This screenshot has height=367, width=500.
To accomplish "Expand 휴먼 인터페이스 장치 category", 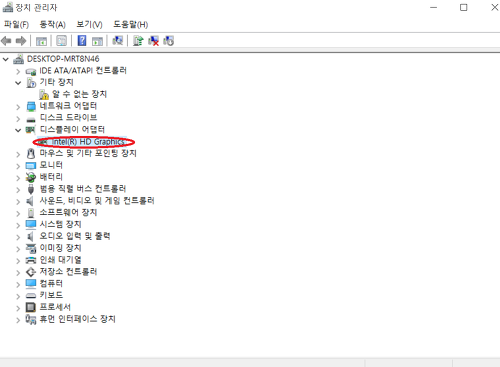I will pyautogui.click(x=18, y=320).
